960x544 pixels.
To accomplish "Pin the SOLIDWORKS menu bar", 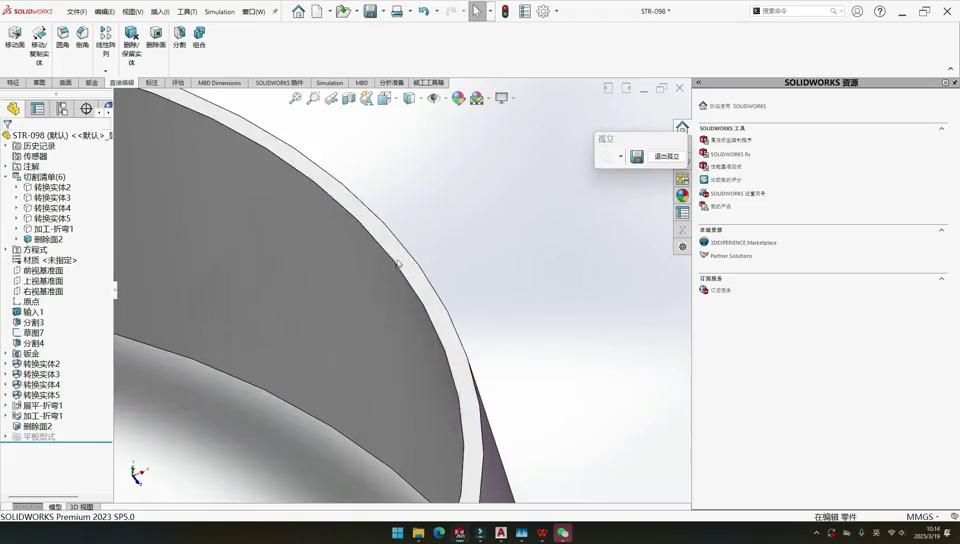I will (x=275, y=12).
